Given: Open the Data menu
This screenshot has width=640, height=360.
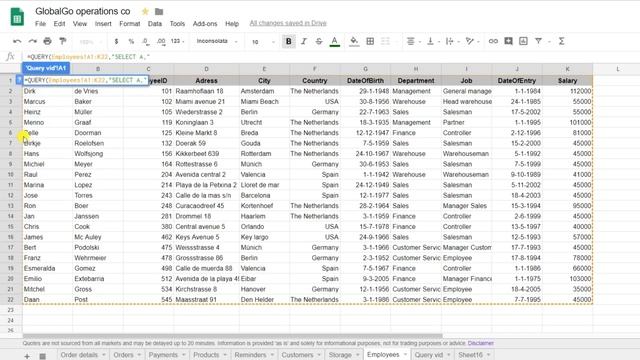Looking at the screenshot, I should [x=155, y=24].
